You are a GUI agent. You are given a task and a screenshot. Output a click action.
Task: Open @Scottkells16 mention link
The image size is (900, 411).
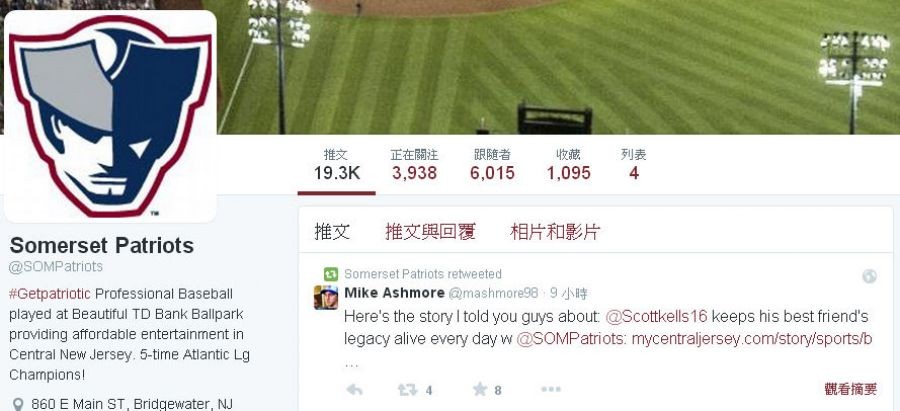[656, 316]
